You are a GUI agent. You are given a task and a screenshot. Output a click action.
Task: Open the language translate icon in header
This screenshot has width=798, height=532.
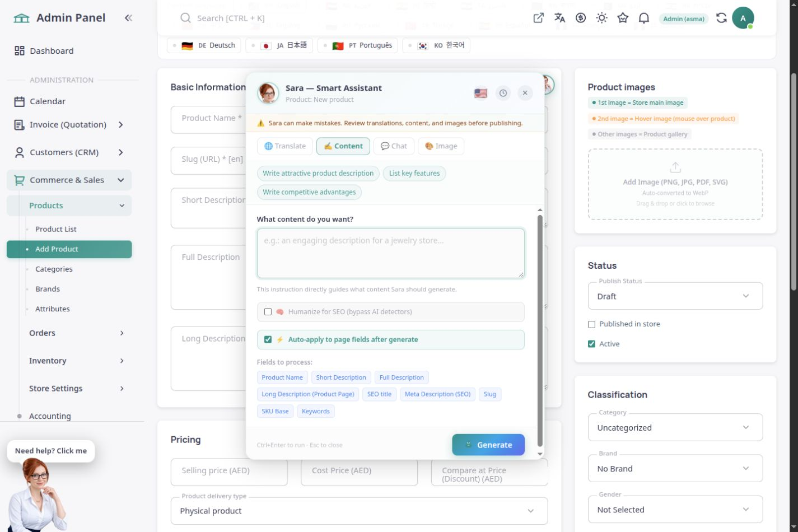pyautogui.click(x=559, y=18)
